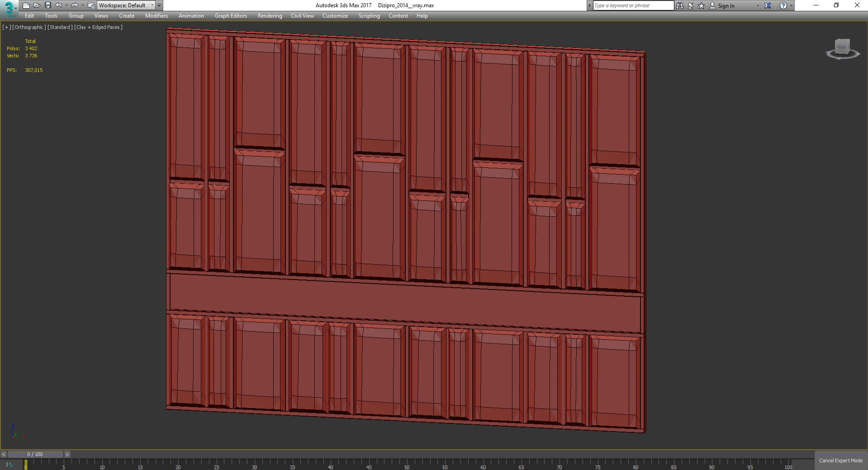The width and height of the screenshot is (868, 470).
Task: Open Favorites star icon
Action: (701, 5)
